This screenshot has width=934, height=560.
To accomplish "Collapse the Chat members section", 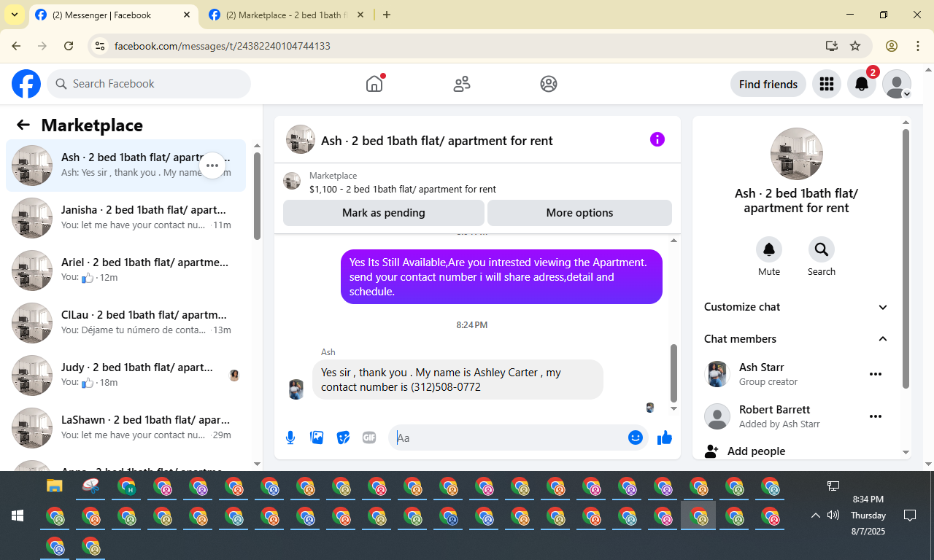I will point(796,339).
